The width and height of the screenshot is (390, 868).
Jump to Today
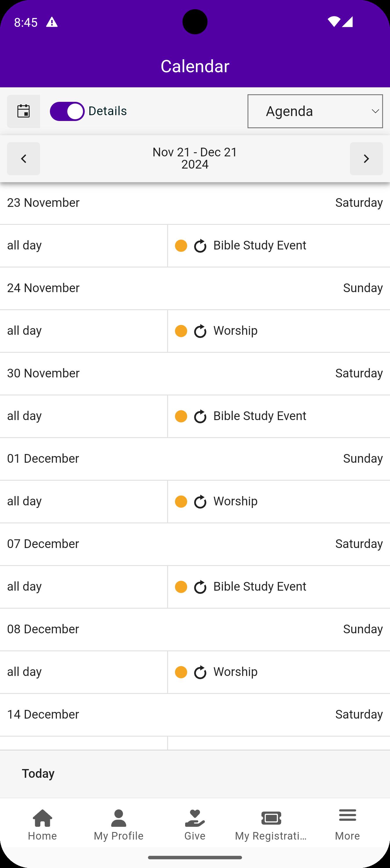[38, 773]
